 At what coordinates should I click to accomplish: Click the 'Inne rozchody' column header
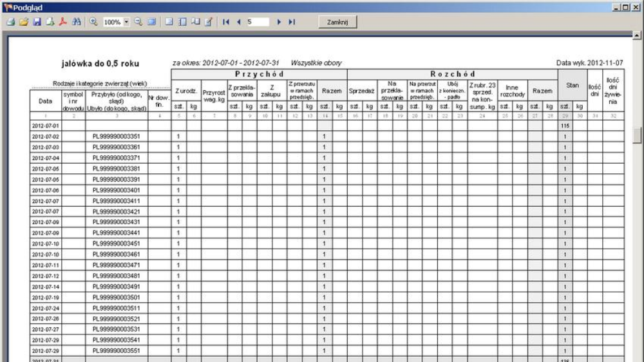(512, 91)
